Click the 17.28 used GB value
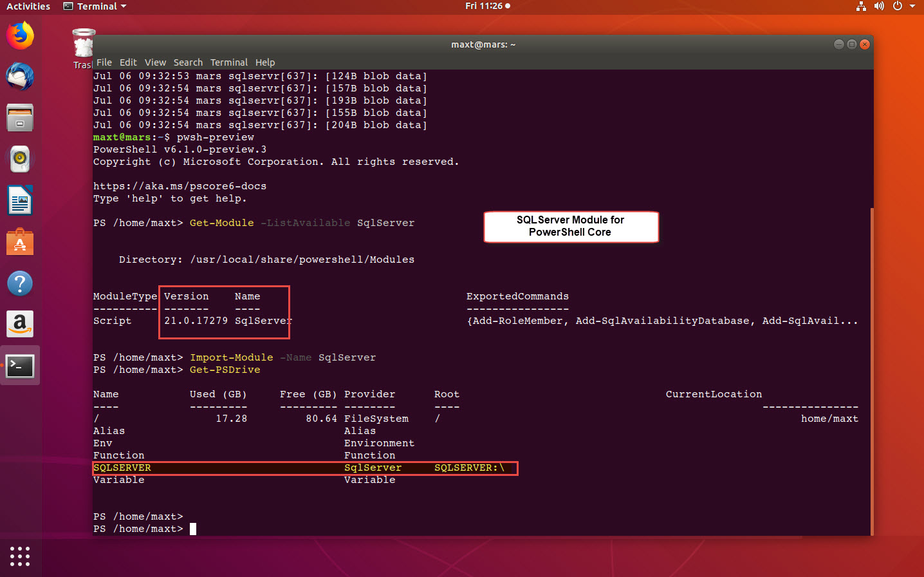This screenshot has height=577, width=924. tap(231, 419)
